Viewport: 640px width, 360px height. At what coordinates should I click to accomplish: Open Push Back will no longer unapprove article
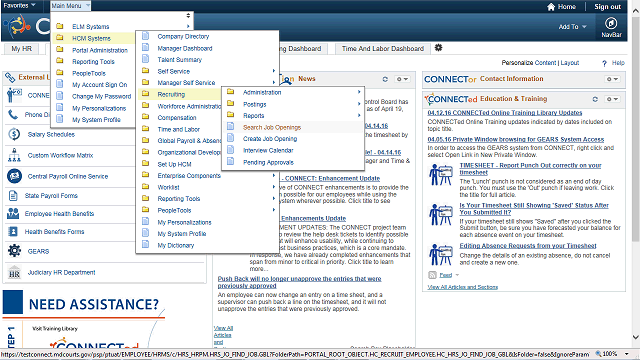299,282
